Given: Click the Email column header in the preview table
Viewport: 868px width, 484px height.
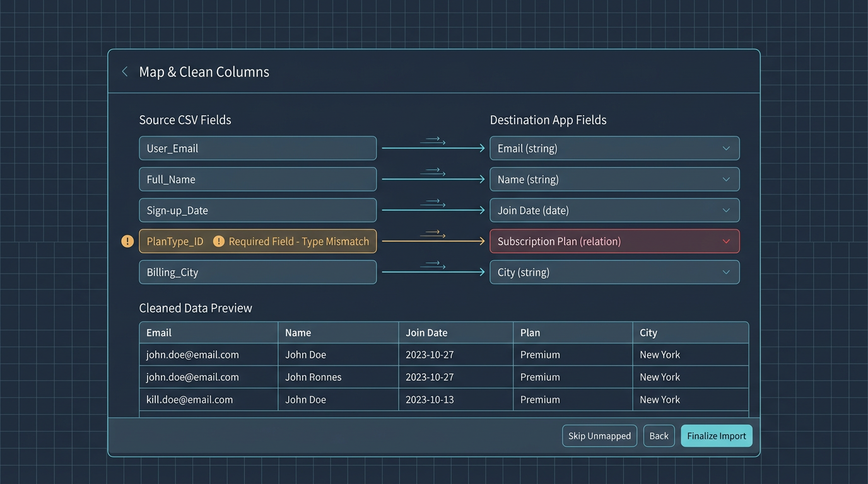Looking at the screenshot, I should (x=158, y=332).
